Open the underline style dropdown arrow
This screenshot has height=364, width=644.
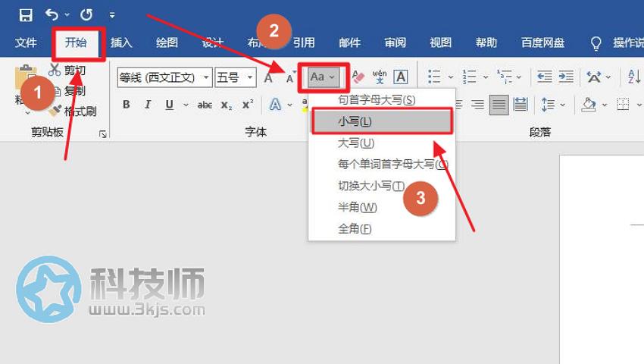coord(186,105)
